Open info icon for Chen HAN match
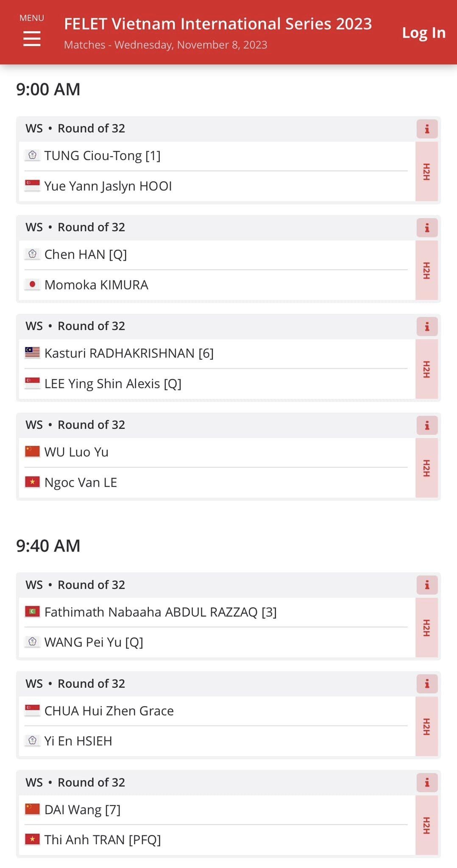 click(427, 228)
